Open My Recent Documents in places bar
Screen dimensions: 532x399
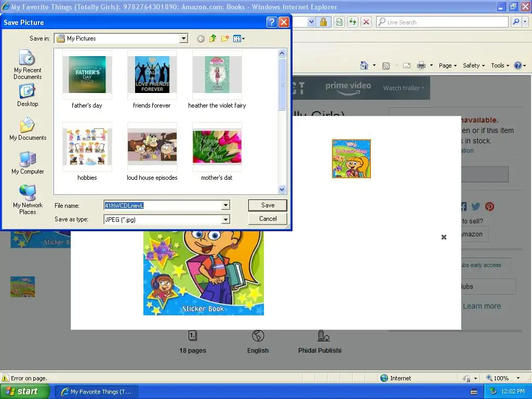pos(28,64)
